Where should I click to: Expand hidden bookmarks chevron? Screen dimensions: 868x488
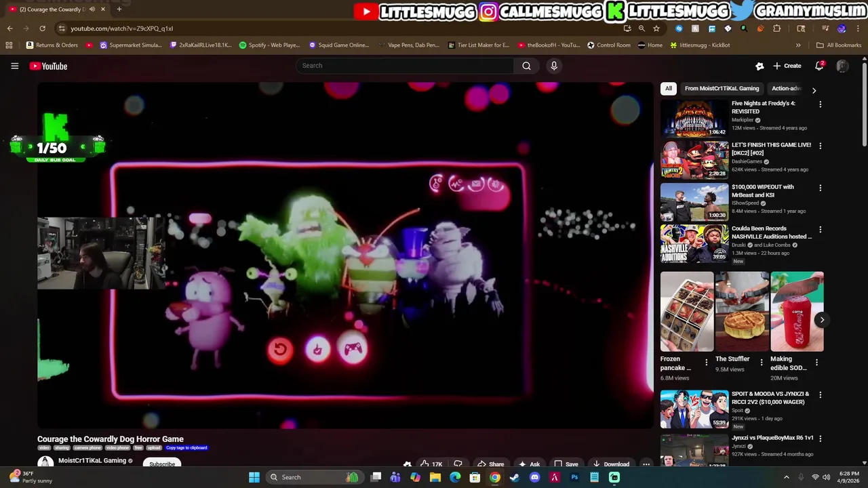(798, 45)
